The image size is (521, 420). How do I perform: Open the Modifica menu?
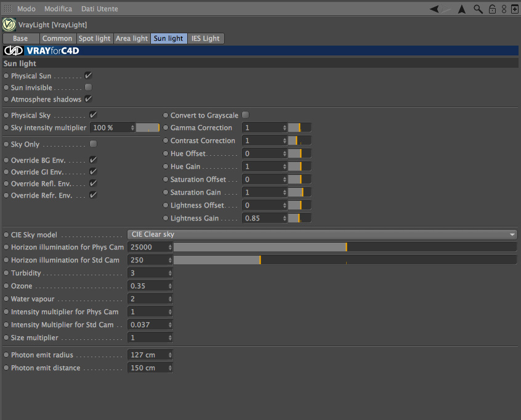[x=58, y=9]
